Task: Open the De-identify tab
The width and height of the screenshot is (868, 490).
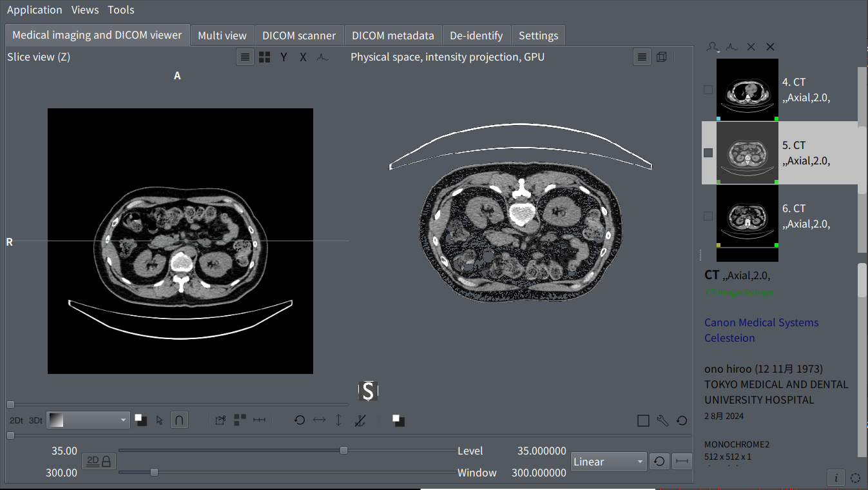Action: coord(476,35)
